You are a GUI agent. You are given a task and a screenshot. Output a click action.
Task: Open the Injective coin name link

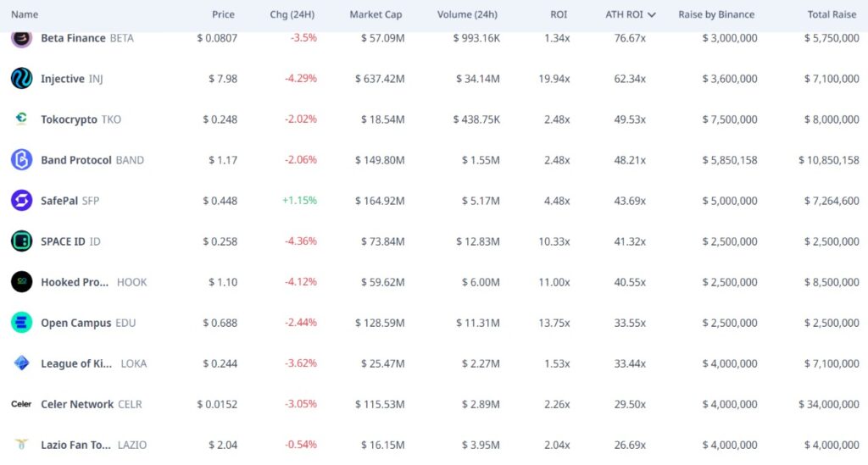click(x=63, y=79)
